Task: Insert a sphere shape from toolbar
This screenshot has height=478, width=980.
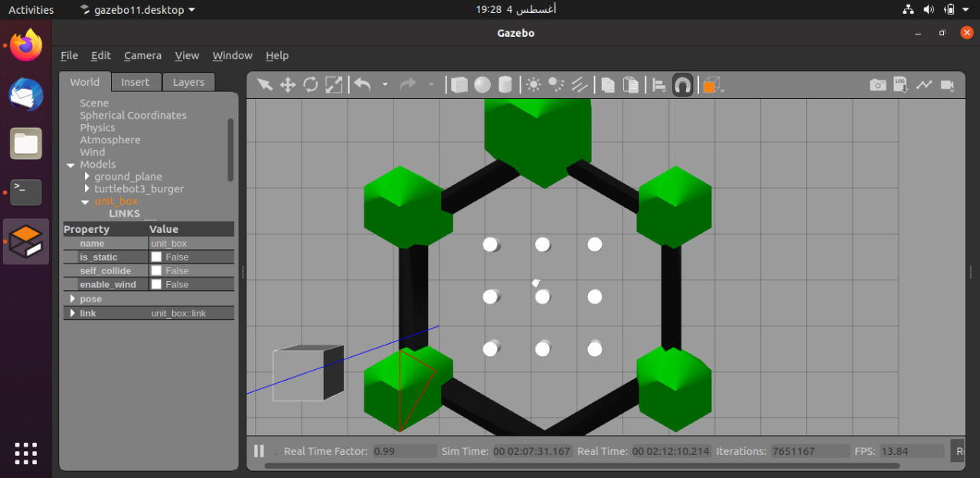Action: 482,85
